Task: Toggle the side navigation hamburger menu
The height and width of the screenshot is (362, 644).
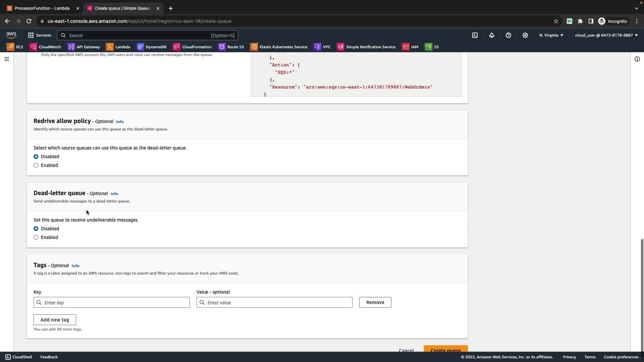Action: [x=7, y=59]
